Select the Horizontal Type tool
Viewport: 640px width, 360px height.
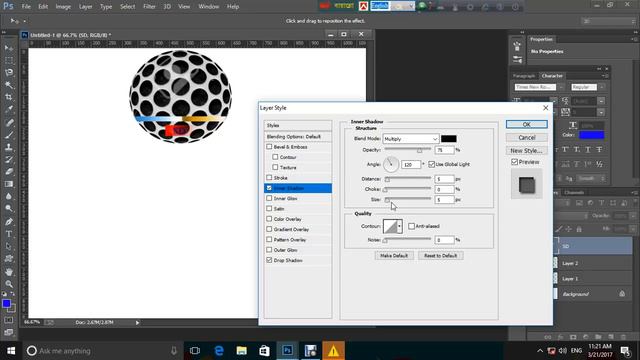[9, 234]
